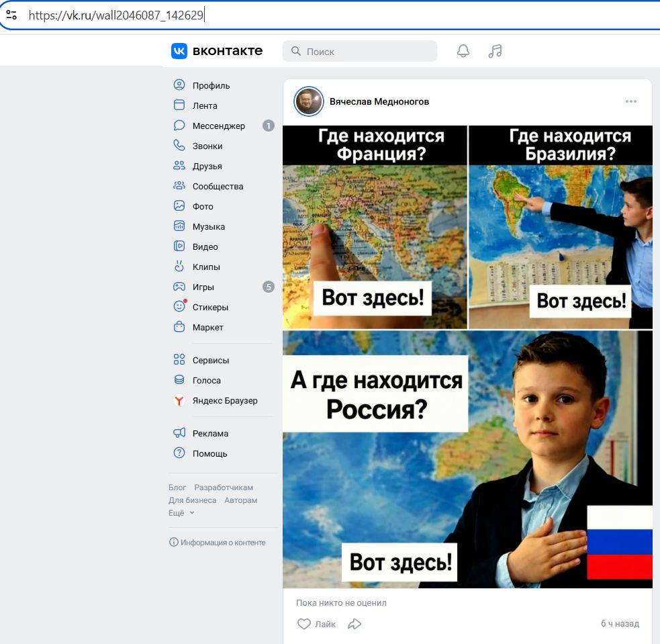Click the share arrow icon under post
This screenshot has width=660, height=644.
355,624
